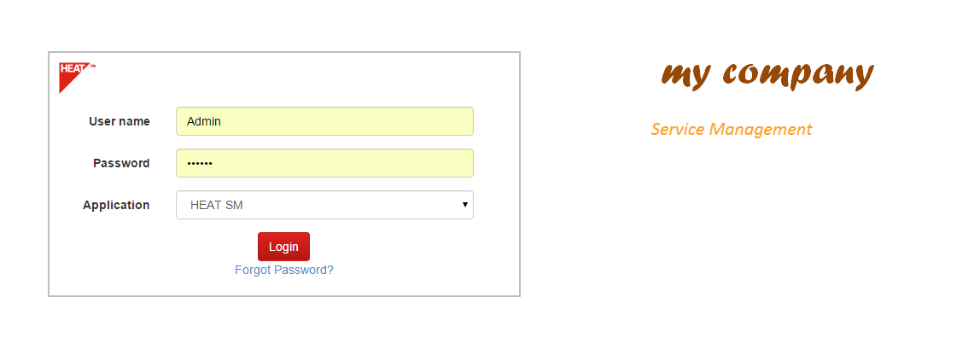The image size is (980, 344).
Task: Place cursor at the end of the User name field
Action: tap(461, 121)
